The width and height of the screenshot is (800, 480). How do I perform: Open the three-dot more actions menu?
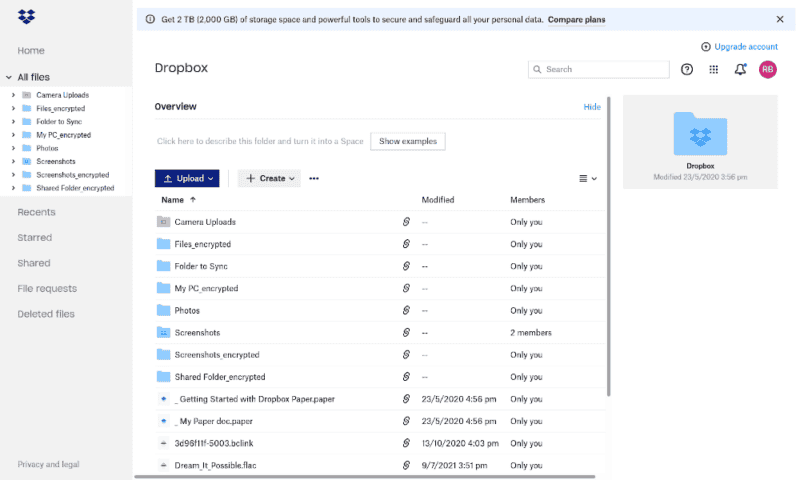(x=314, y=179)
